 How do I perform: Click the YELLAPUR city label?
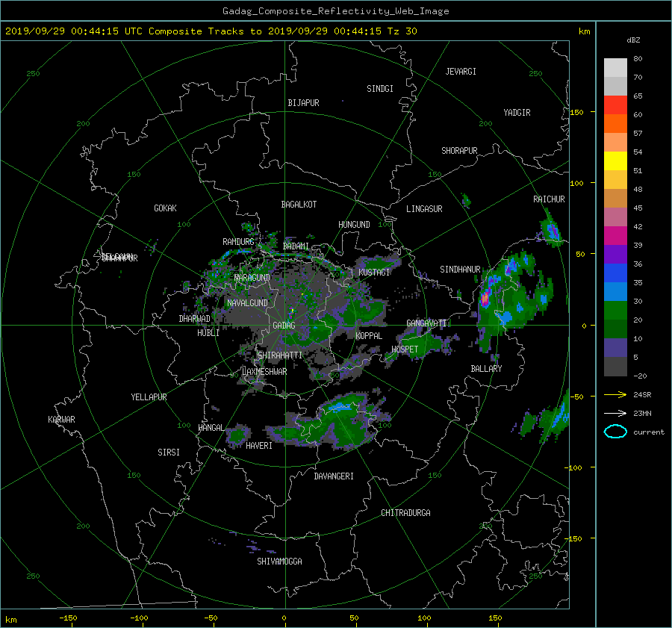[x=149, y=397]
